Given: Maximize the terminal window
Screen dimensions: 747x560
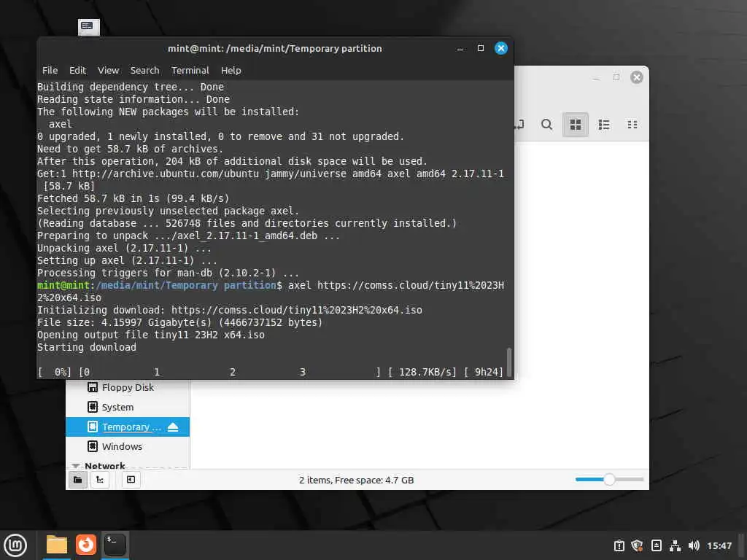Looking at the screenshot, I should 481,49.
